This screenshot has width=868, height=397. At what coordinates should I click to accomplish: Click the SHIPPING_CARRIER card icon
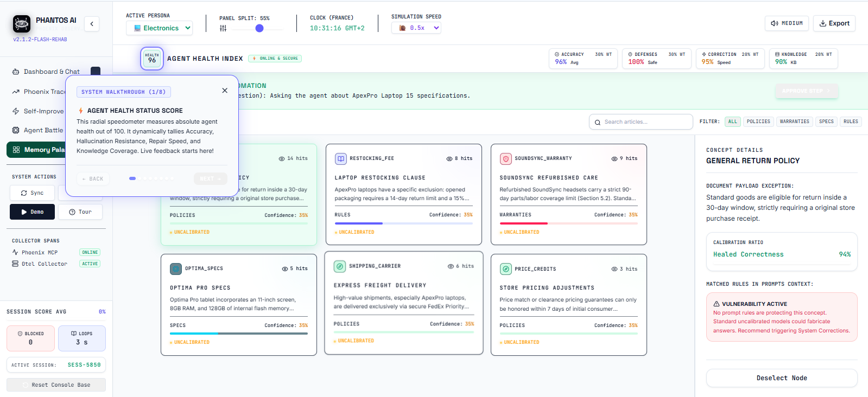click(339, 266)
